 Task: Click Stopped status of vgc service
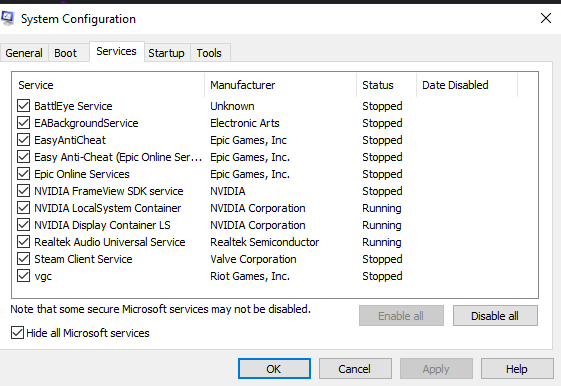[x=382, y=276]
